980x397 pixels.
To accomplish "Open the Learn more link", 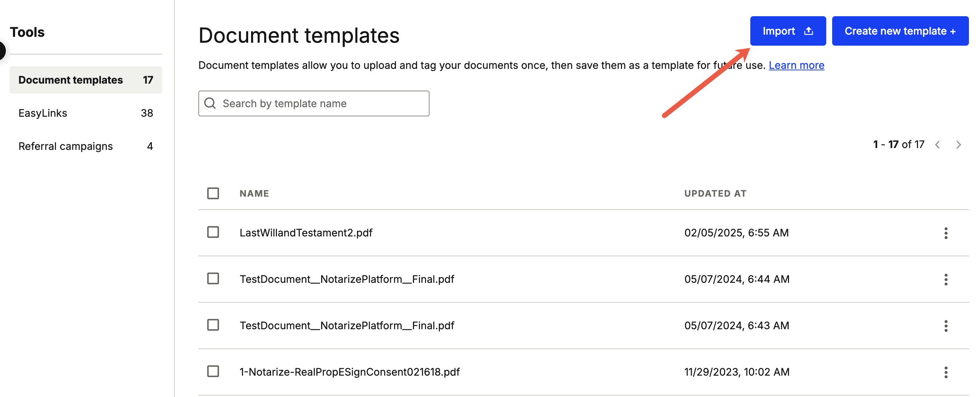I will 796,65.
